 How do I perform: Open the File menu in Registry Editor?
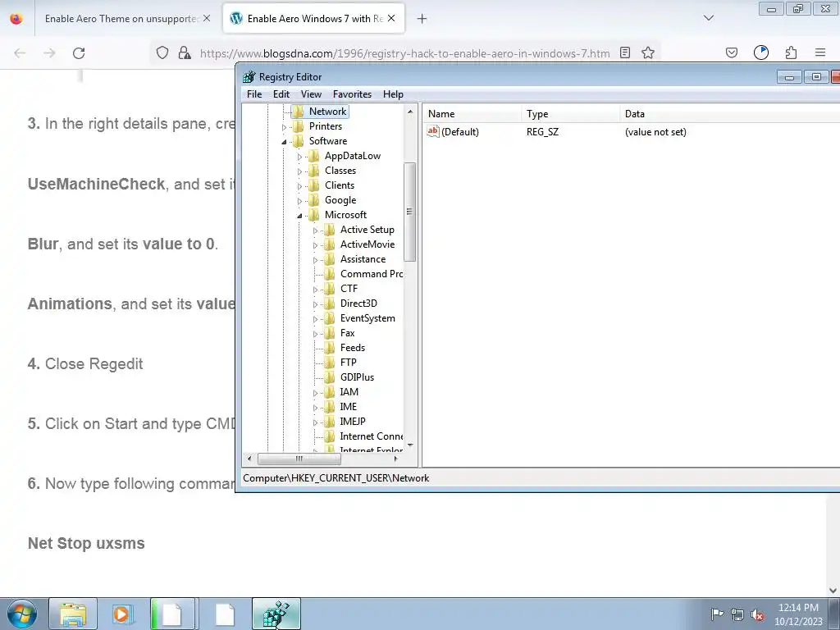(x=254, y=94)
